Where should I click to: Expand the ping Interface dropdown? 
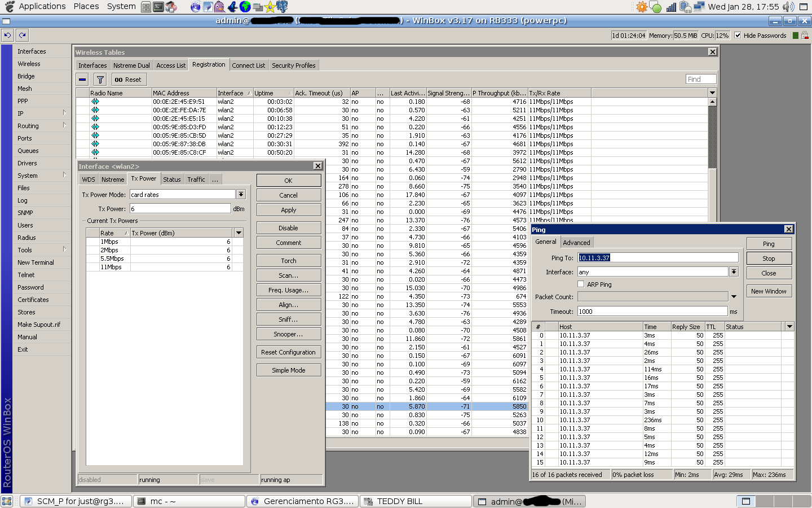click(x=734, y=272)
